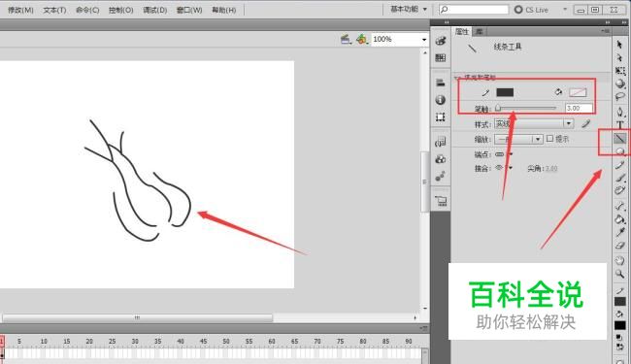
Task: Open the Motion Presets panel icon
Action: coord(441,176)
